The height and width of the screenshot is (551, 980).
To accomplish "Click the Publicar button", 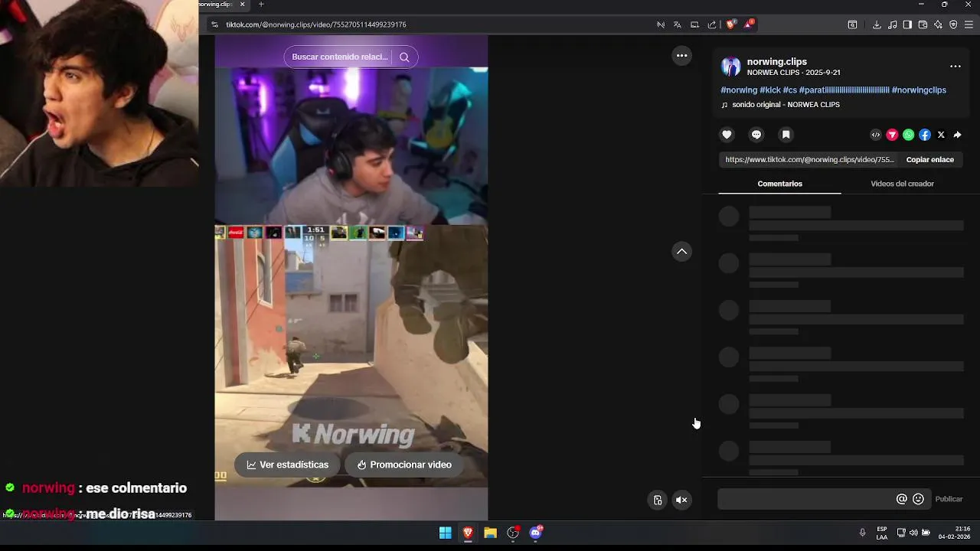I will click(x=949, y=499).
